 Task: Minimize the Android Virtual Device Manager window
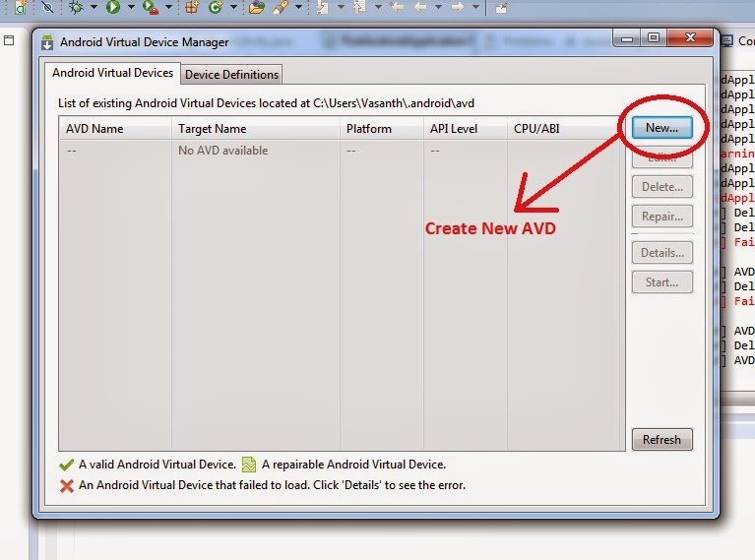pyautogui.click(x=627, y=38)
